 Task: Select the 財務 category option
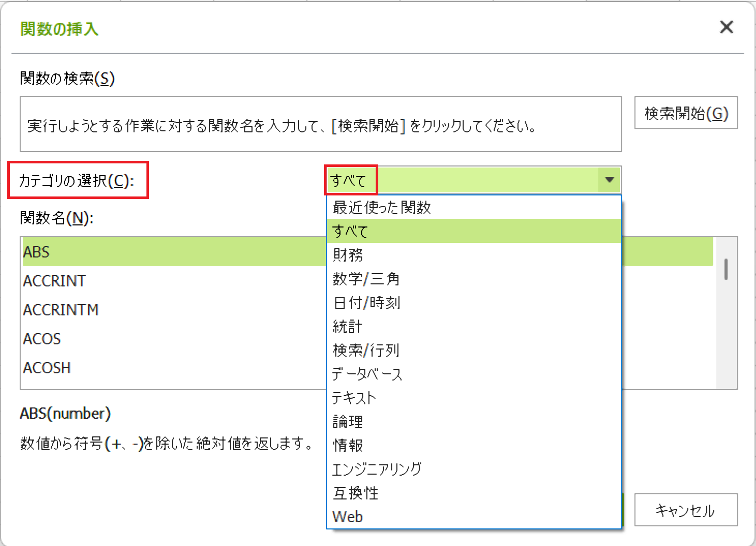coord(348,255)
